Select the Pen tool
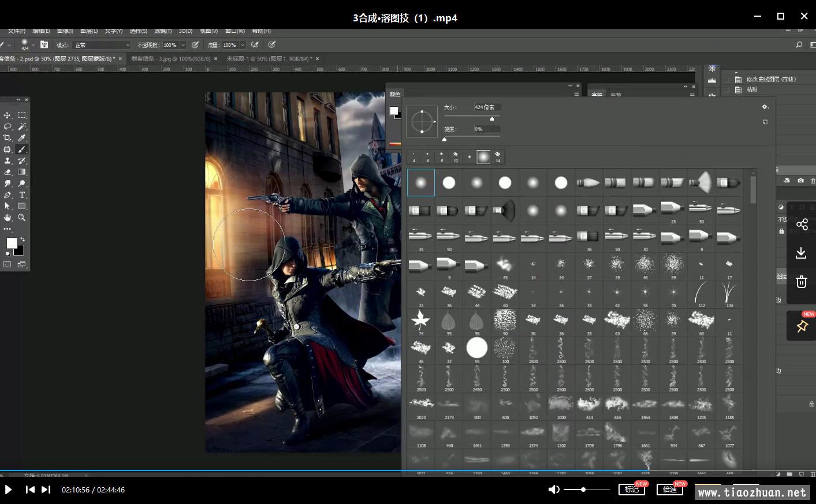 pyautogui.click(x=8, y=195)
